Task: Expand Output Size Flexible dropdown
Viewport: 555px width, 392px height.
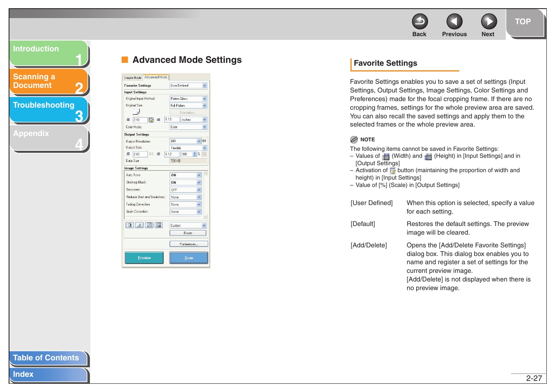Action: click(188, 148)
